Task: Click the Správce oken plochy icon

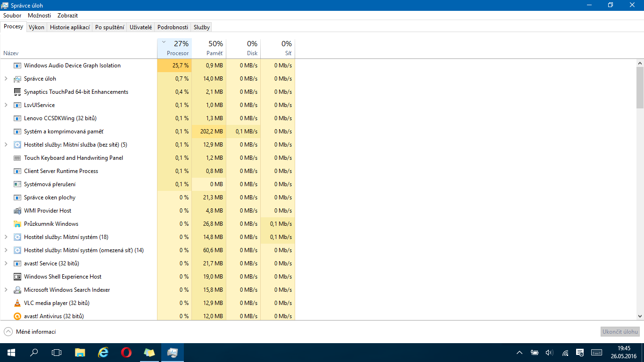Action: (x=17, y=197)
